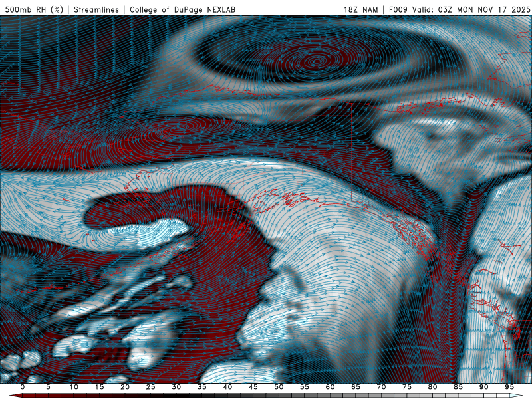Click the '90' colorbar label
This screenshot has height=399, width=532.
[x=484, y=387]
